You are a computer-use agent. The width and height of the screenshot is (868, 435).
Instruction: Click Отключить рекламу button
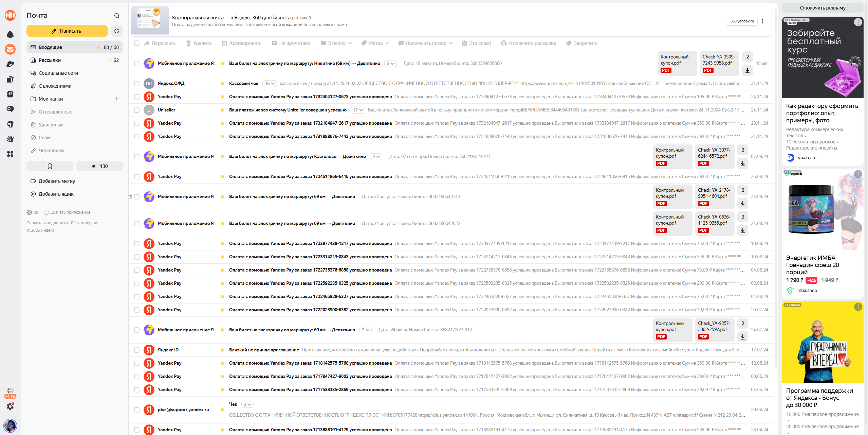(x=823, y=8)
